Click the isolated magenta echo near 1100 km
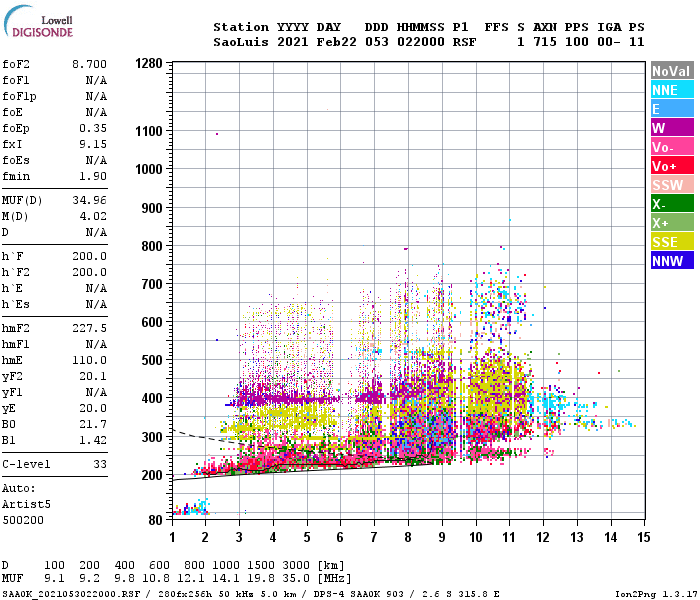This screenshot has height=600, width=700. pyautogui.click(x=217, y=133)
